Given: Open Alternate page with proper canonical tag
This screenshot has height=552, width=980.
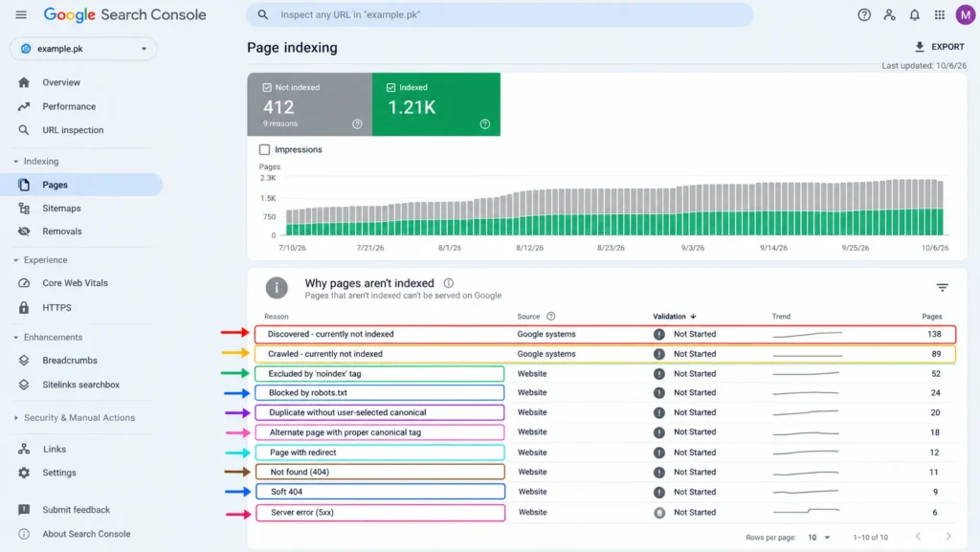Looking at the screenshot, I should click(x=605, y=432).
